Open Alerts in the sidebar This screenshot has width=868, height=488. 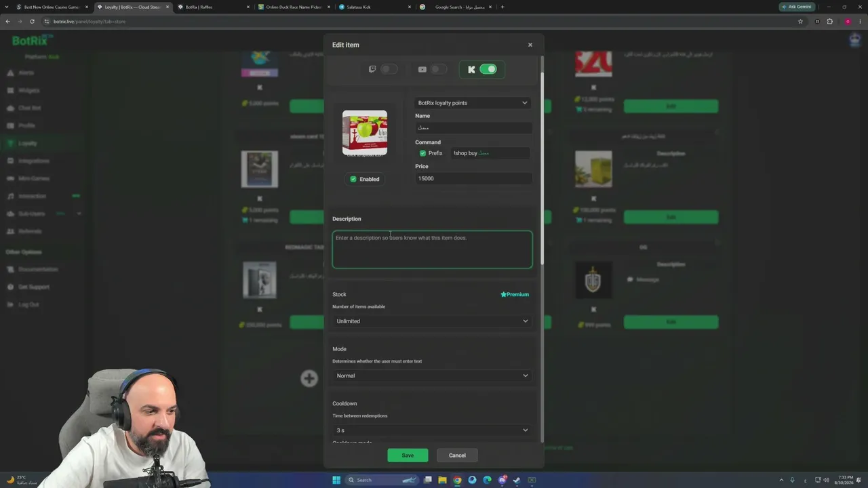pos(26,73)
